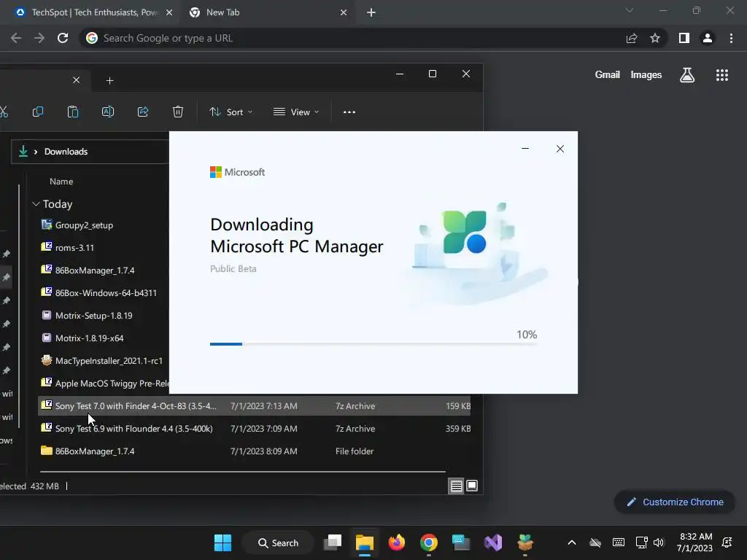The width and height of the screenshot is (747, 560).
Task: Toggle Chrome side panel
Action: [684, 38]
